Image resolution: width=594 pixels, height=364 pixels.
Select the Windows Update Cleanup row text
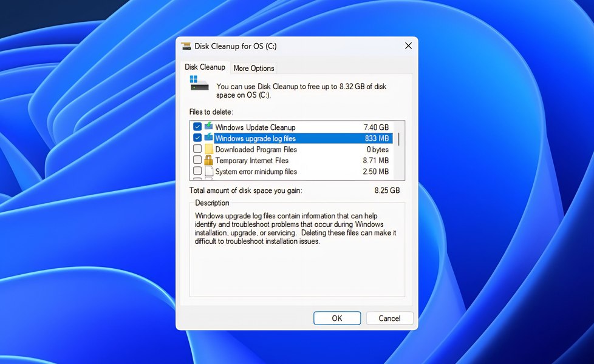pos(255,127)
